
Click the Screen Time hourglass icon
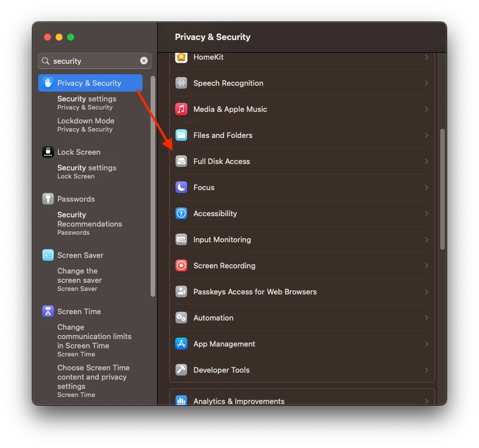pos(48,311)
